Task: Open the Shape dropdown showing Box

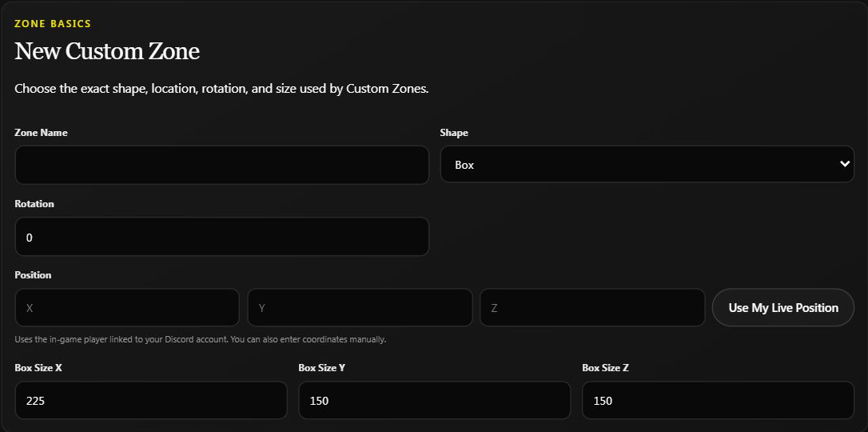Action: pyautogui.click(x=647, y=165)
